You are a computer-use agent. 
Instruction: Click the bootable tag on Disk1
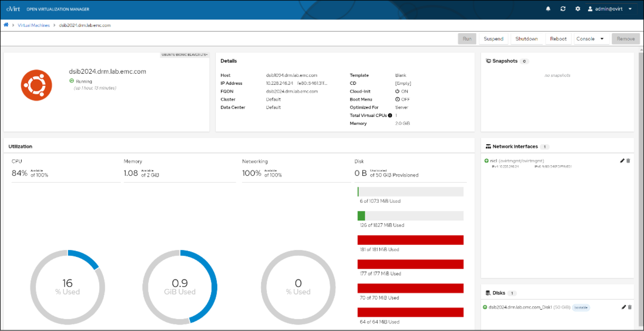click(x=581, y=308)
